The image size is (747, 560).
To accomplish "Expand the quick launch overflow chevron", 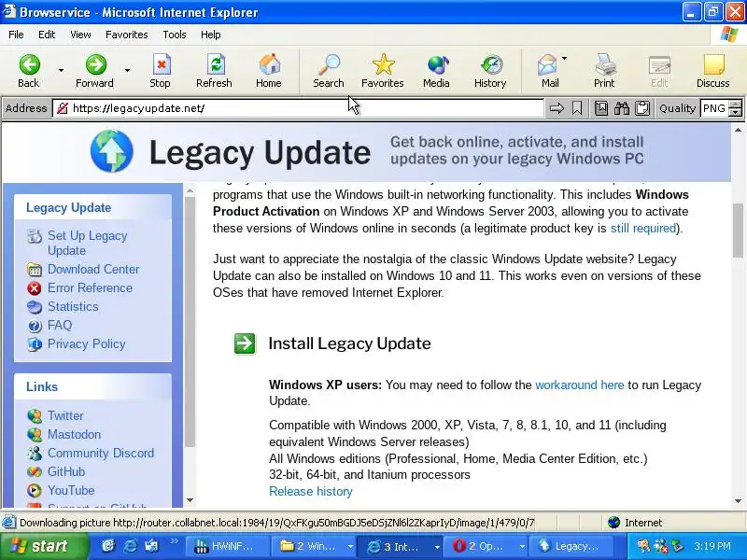I will tap(174, 540).
